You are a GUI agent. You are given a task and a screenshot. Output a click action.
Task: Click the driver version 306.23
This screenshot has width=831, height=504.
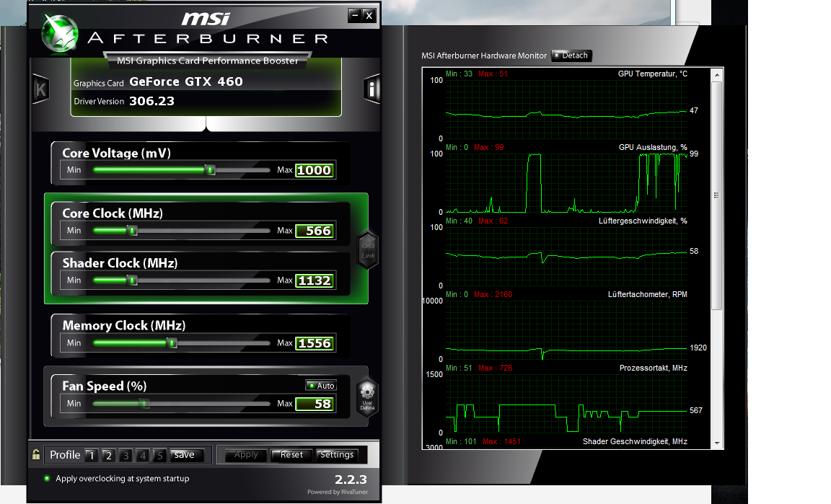pyautogui.click(x=151, y=101)
